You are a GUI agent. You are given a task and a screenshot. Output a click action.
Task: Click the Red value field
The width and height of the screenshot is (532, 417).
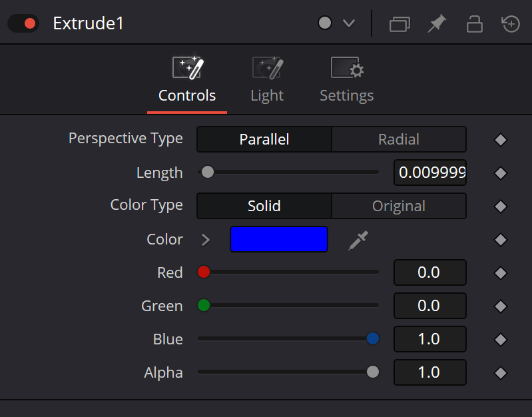[430, 272]
